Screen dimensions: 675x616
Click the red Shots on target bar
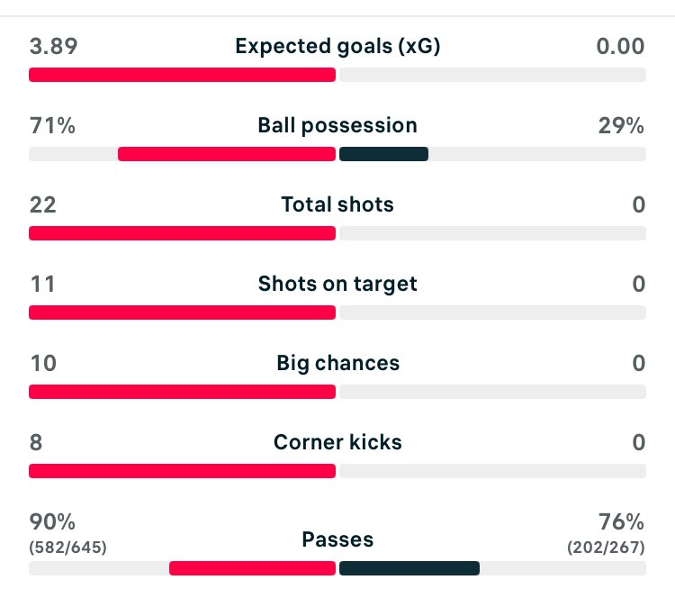[x=182, y=313]
